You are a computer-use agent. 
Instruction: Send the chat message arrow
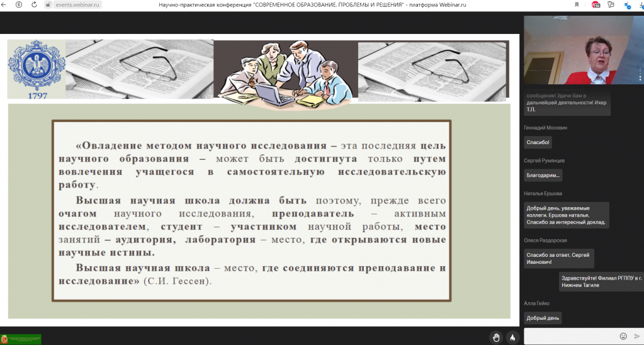636,336
